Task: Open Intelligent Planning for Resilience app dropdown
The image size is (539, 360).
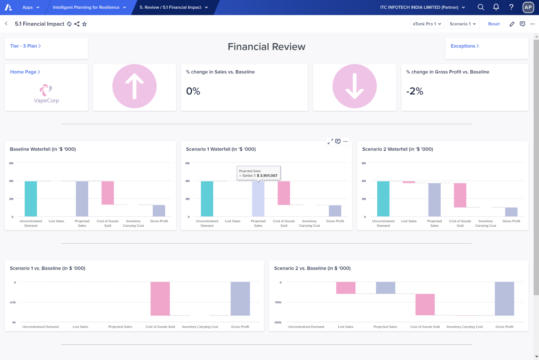Action: click(x=89, y=7)
